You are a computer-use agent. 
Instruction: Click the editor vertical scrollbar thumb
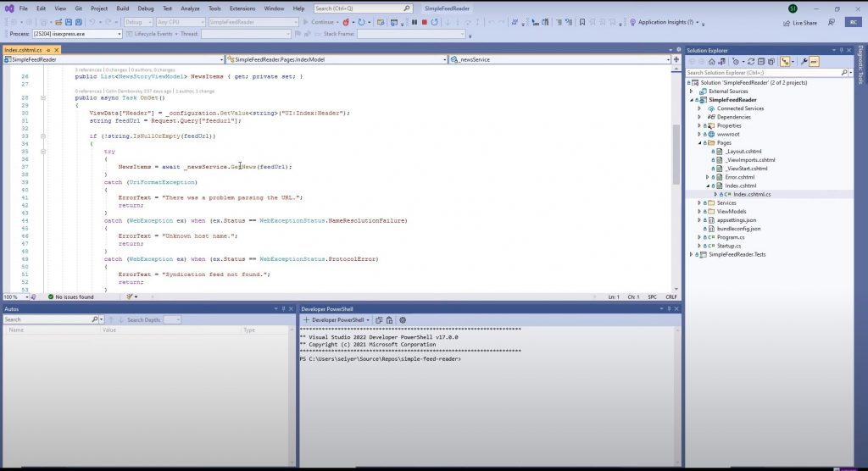click(x=676, y=154)
